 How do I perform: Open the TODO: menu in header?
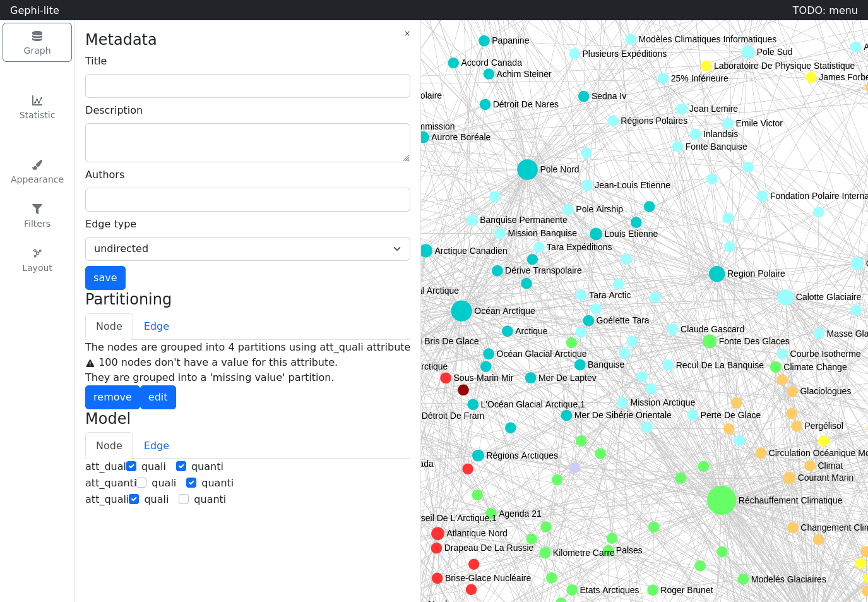click(825, 10)
